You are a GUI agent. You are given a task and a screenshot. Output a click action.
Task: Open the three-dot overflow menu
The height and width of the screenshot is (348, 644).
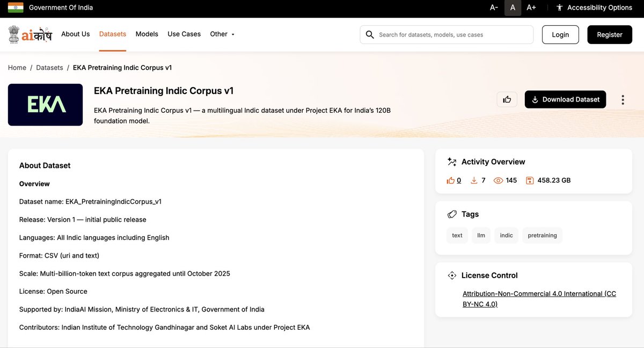[x=623, y=99]
